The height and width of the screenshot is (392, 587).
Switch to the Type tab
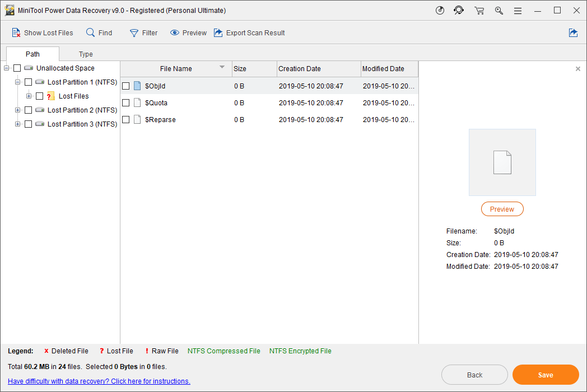(86, 54)
